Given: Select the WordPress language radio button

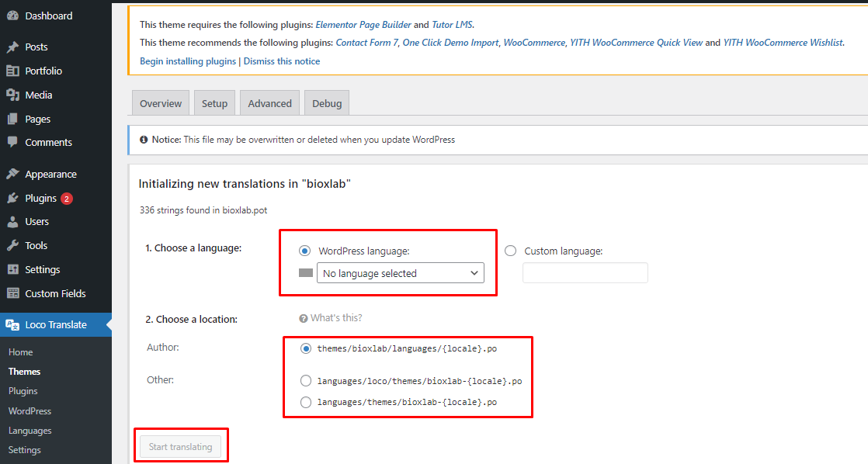Looking at the screenshot, I should (x=304, y=251).
